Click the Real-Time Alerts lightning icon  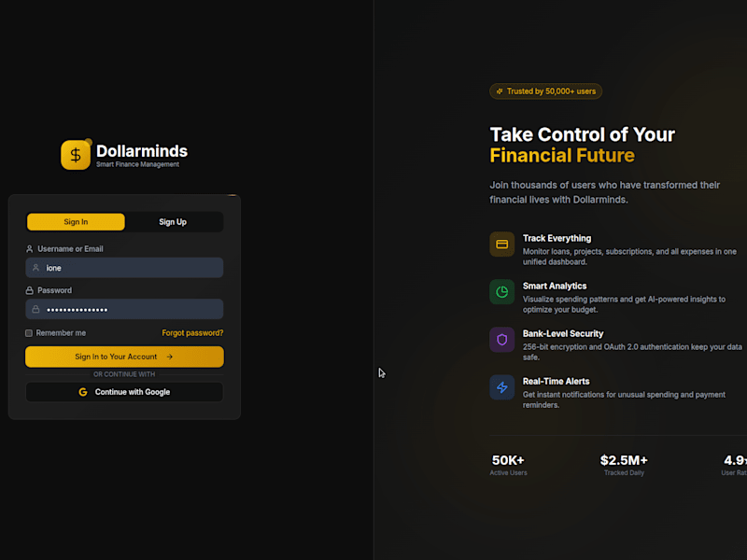coord(501,387)
